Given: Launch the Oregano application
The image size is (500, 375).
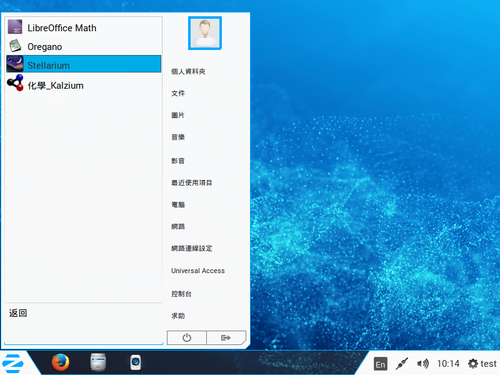Looking at the screenshot, I should (x=83, y=46).
